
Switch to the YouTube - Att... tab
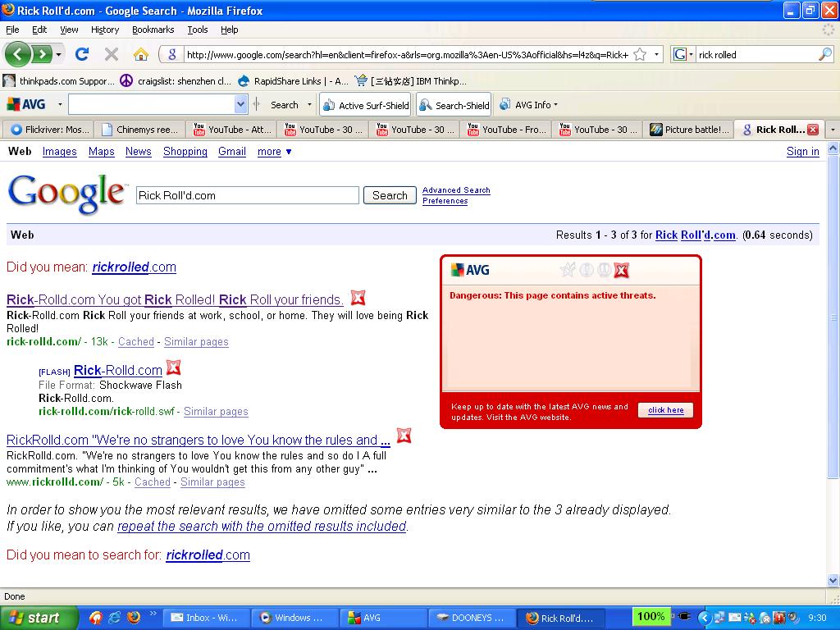coord(231,130)
